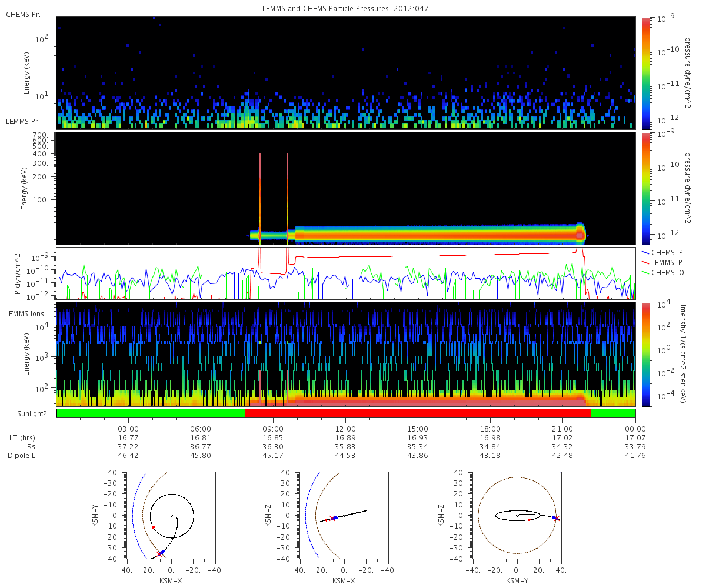Click the red segment of Sunlight bar

pyautogui.click(x=418, y=413)
